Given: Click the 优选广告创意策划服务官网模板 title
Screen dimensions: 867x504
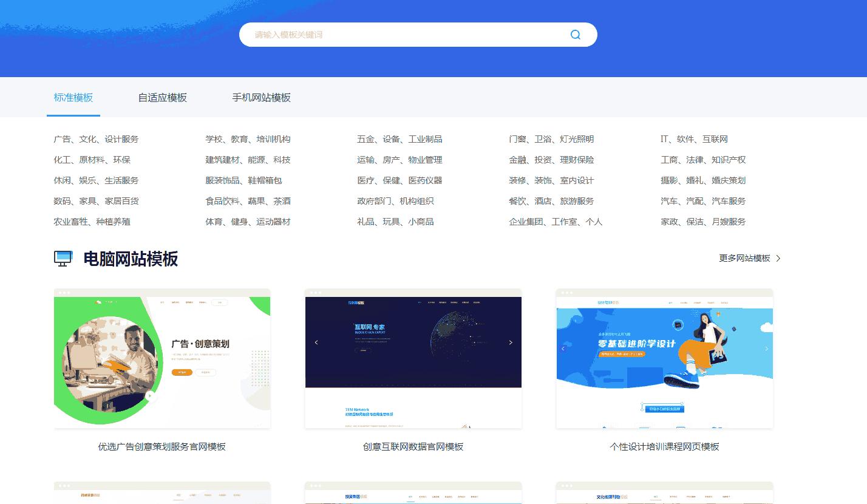Looking at the screenshot, I should pyautogui.click(x=162, y=446).
